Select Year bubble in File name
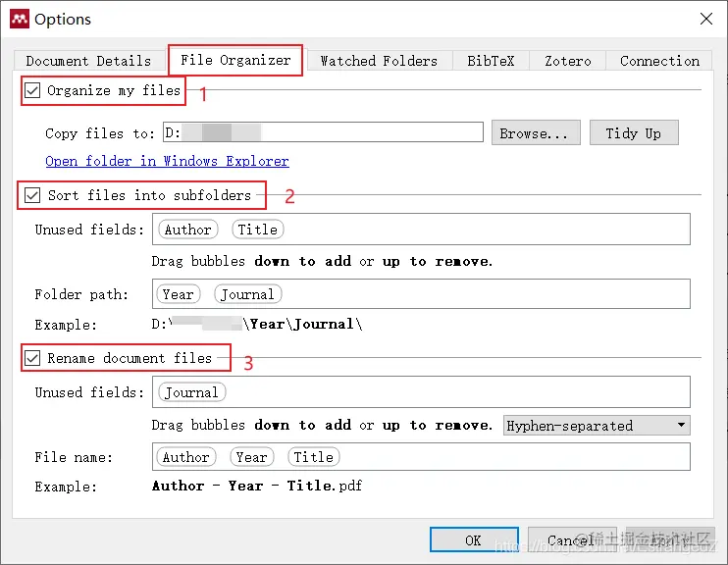This screenshot has height=565, width=728. [x=251, y=457]
